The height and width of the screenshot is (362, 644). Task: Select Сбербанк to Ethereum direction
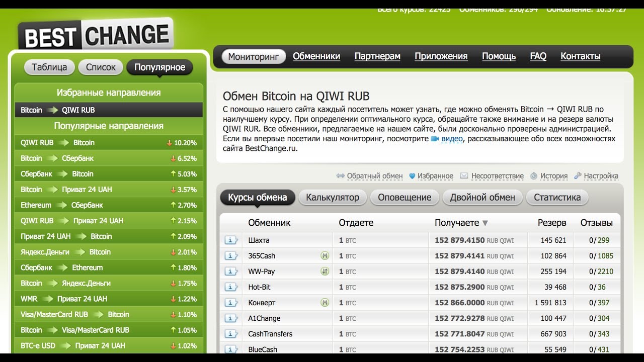[109, 267]
